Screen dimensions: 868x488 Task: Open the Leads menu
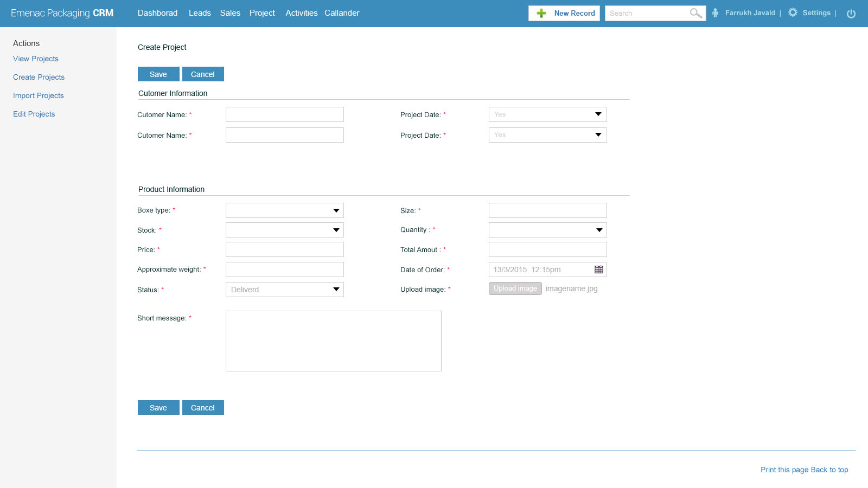200,13
